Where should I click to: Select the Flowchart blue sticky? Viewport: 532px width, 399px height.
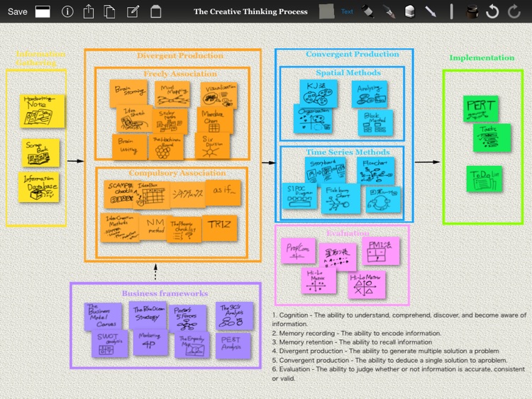point(375,171)
